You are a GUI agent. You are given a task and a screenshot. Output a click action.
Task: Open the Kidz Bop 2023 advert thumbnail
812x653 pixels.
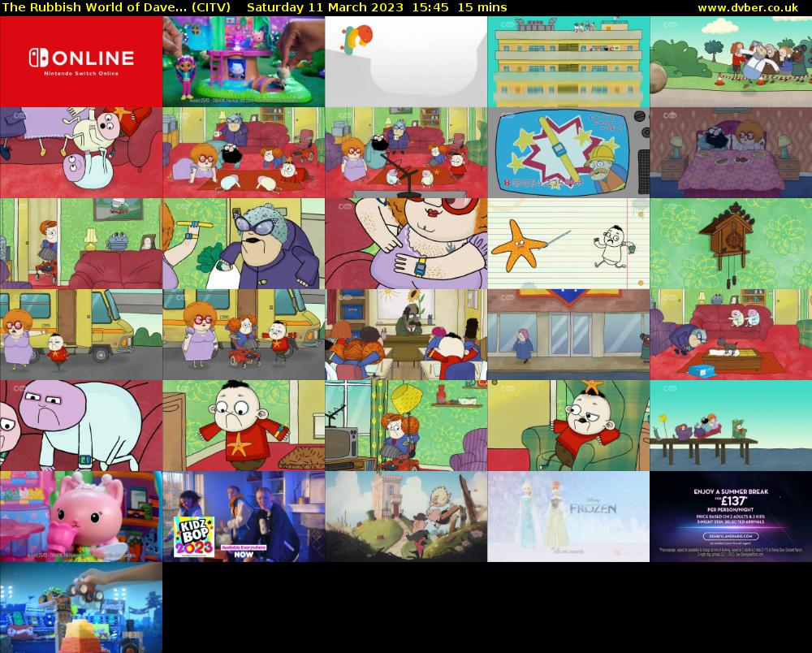pos(244,517)
